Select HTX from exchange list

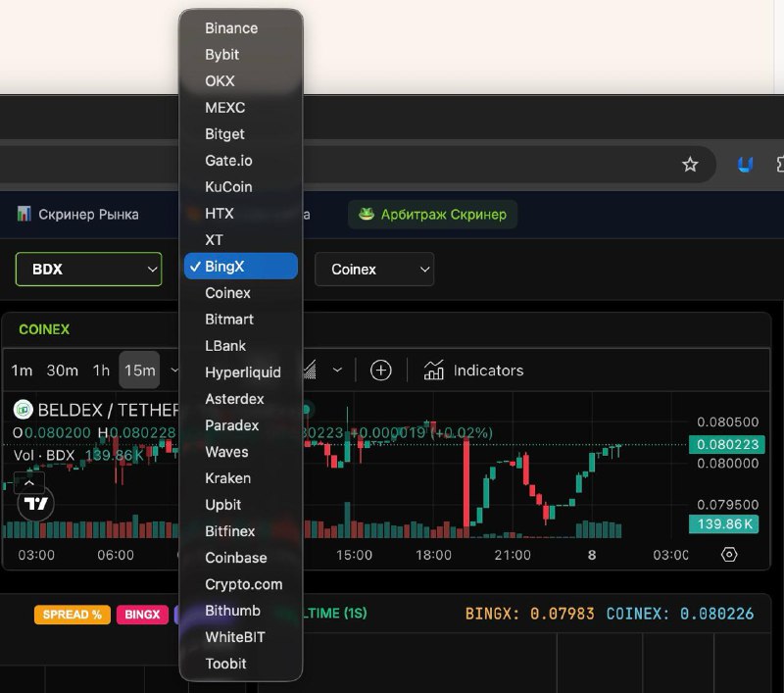240,214
